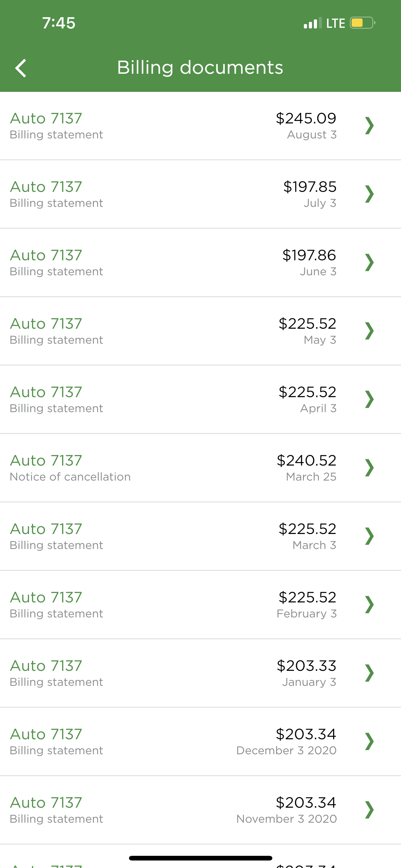Tap the iOS home indicator bar
The image size is (401, 868).
click(x=200, y=858)
